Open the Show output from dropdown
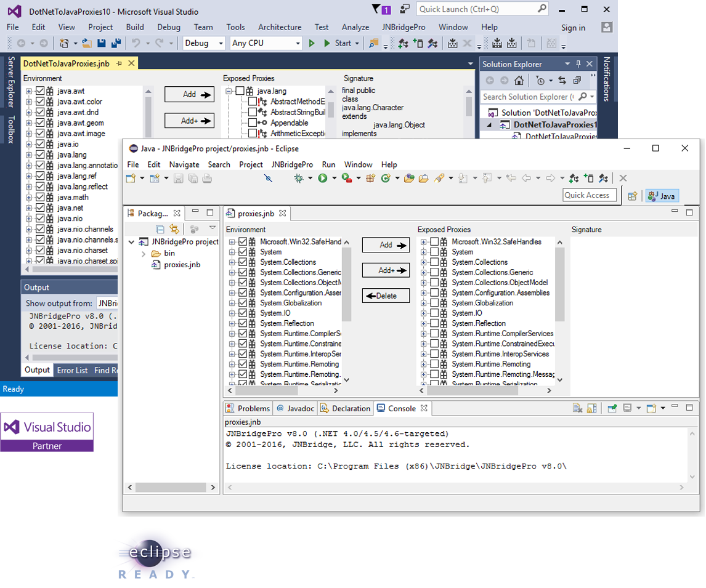The width and height of the screenshot is (706, 588). click(107, 303)
